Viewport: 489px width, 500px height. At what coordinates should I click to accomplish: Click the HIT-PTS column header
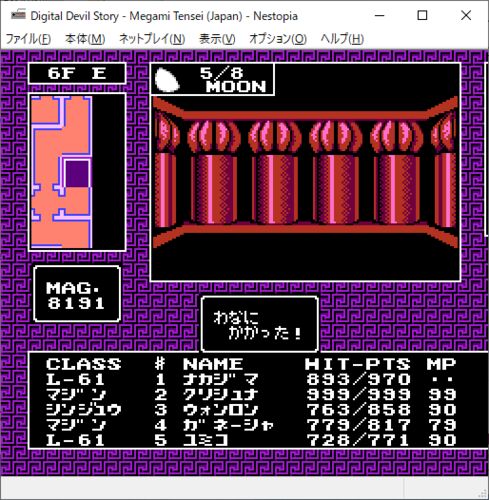pyautogui.click(x=358, y=364)
